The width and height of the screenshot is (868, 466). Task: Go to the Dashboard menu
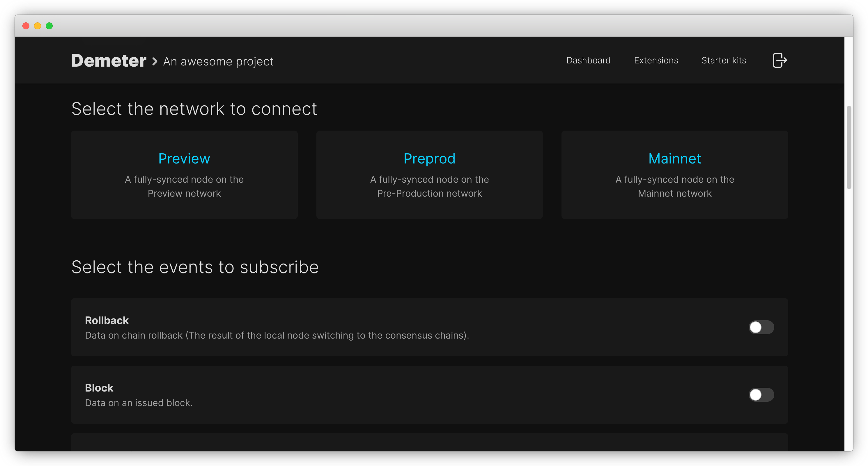588,60
